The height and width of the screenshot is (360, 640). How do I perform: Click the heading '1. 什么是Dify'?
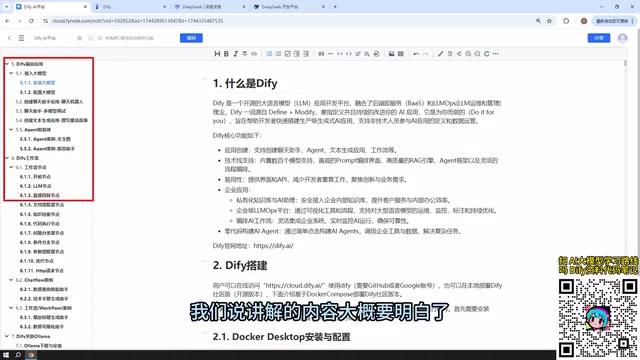245,83
